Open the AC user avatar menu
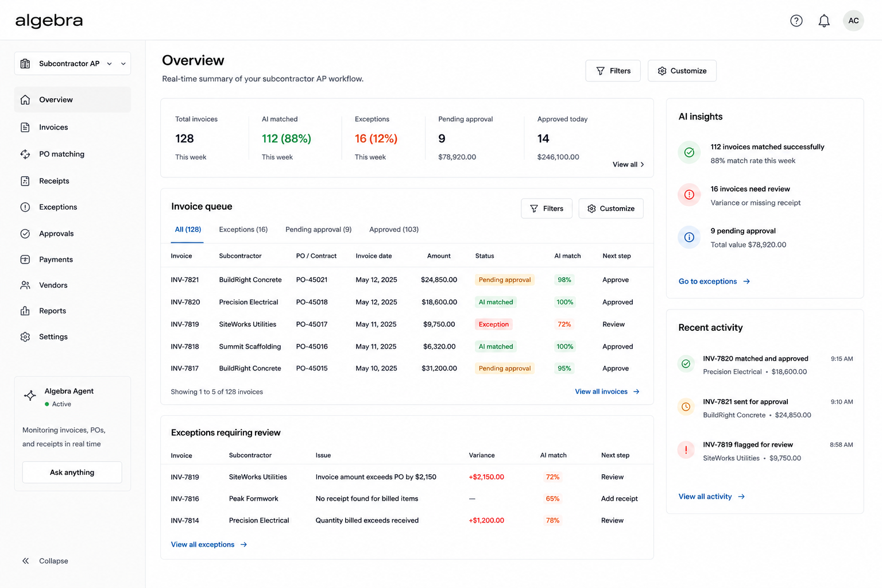The width and height of the screenshot is (882, 588). click(853, 21)
